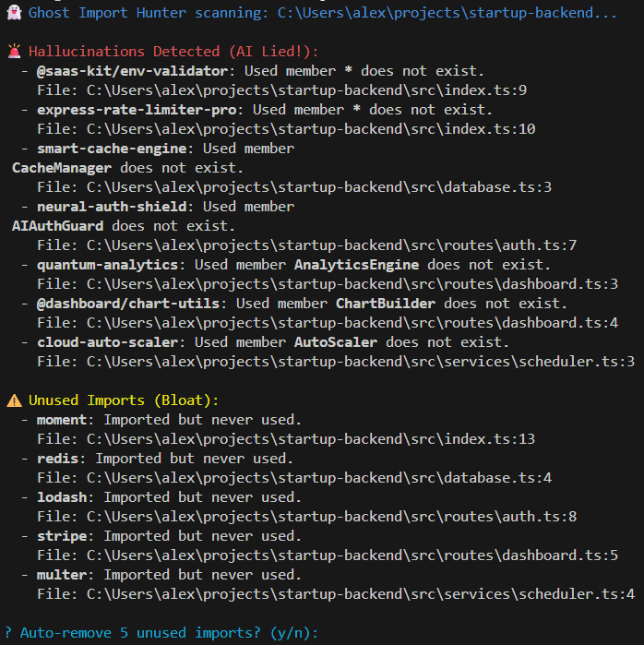This screenshot has height=645, width=644.
Task: Click the '@dashboard/chart-utils' package name
Action: pos(128,304)
